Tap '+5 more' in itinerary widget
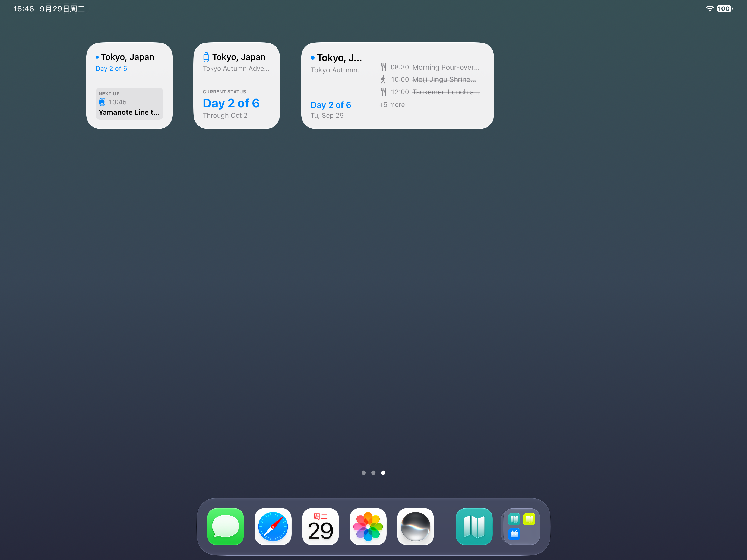Screen dimensions: 747x560 click(x=392, y=105)
